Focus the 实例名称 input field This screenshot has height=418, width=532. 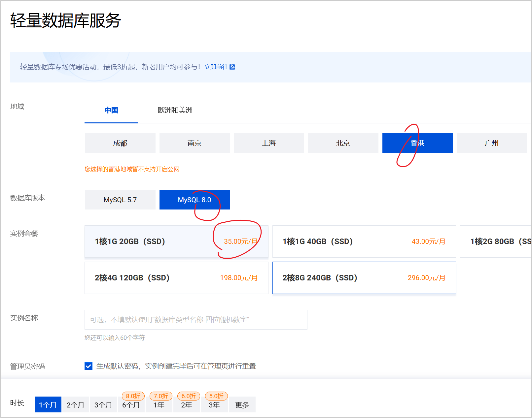coord(196,320)
